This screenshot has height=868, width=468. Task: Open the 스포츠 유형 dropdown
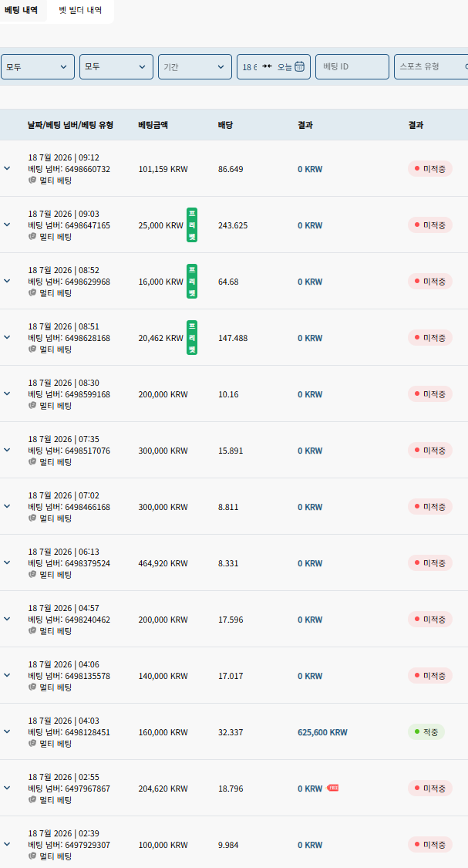tap(431, 66)
